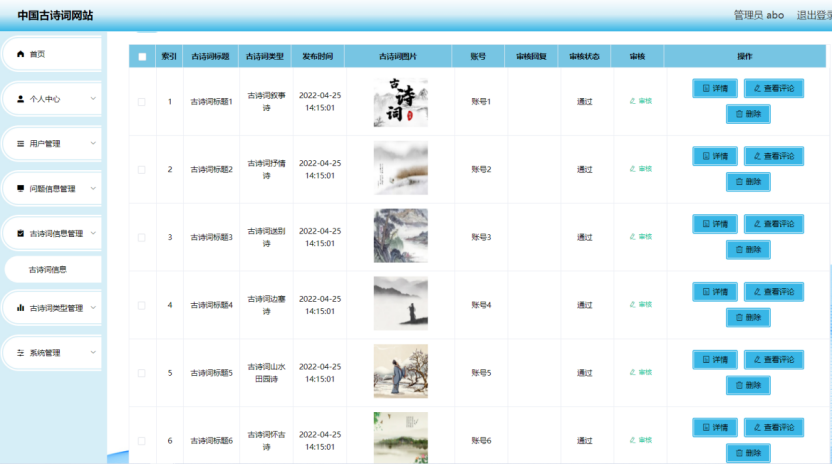This screenshot has width=832, height=464.
Task: Open the green lake image in row 6
Action: (x=401, y=438)
